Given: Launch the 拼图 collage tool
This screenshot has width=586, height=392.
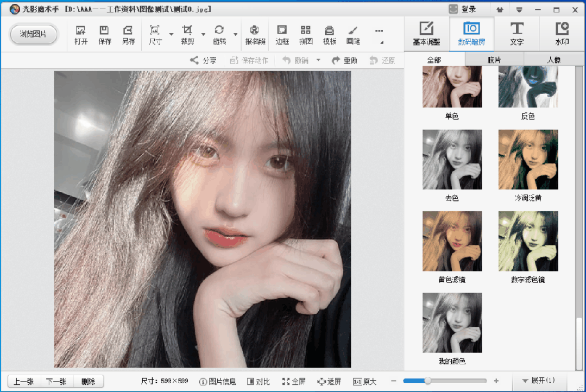Looking at the screenshot, I should coord(306,34).
